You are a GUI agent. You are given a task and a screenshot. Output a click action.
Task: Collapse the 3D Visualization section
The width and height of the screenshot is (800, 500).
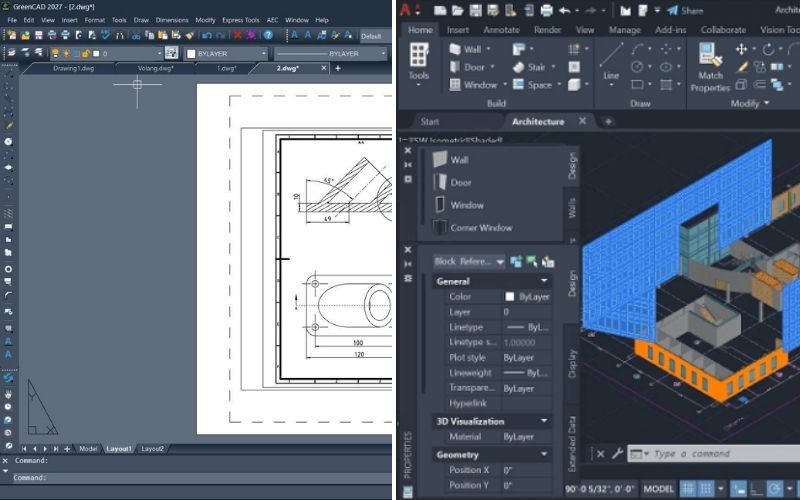(x=544, y=421)
